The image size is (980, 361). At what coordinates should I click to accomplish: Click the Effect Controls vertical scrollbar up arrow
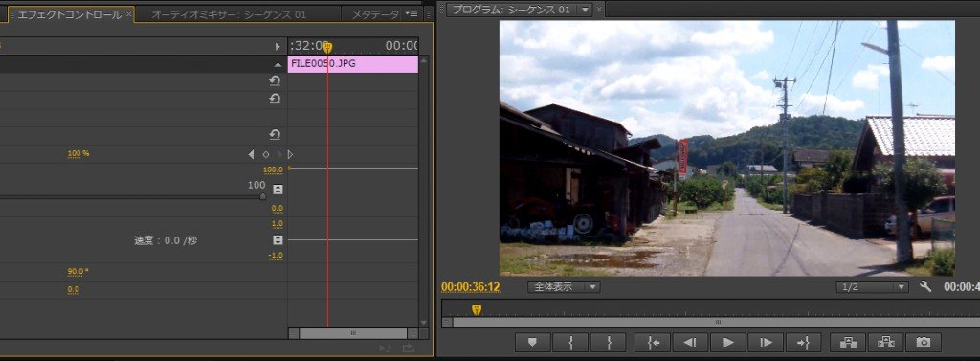(x=424, y=60)
